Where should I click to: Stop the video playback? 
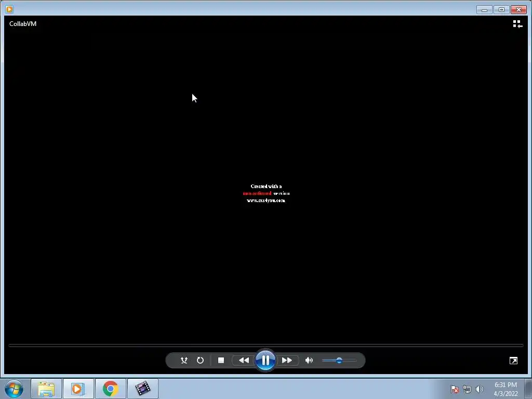[221, 361]
